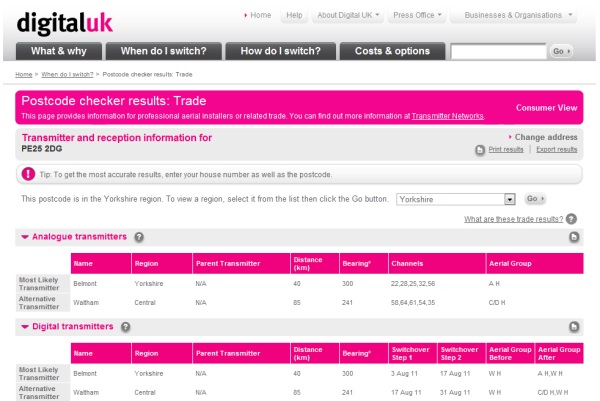The image size is (600, 401).
Task: Click the Go button beside region dropdown
Action: [x=535, y=199]
